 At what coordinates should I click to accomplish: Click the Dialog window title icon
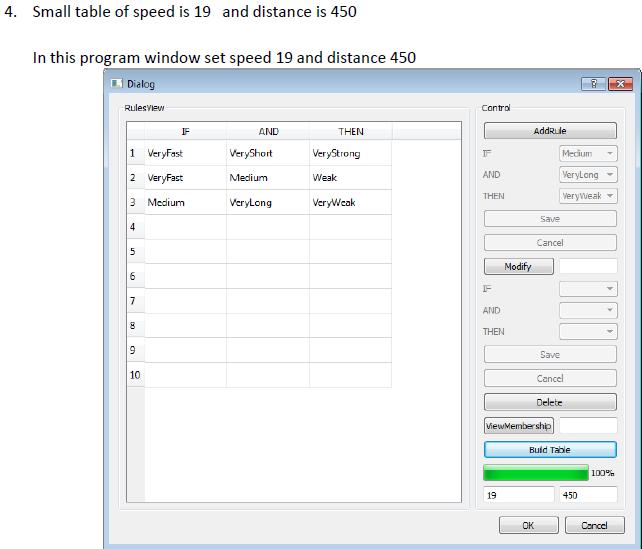117,84
